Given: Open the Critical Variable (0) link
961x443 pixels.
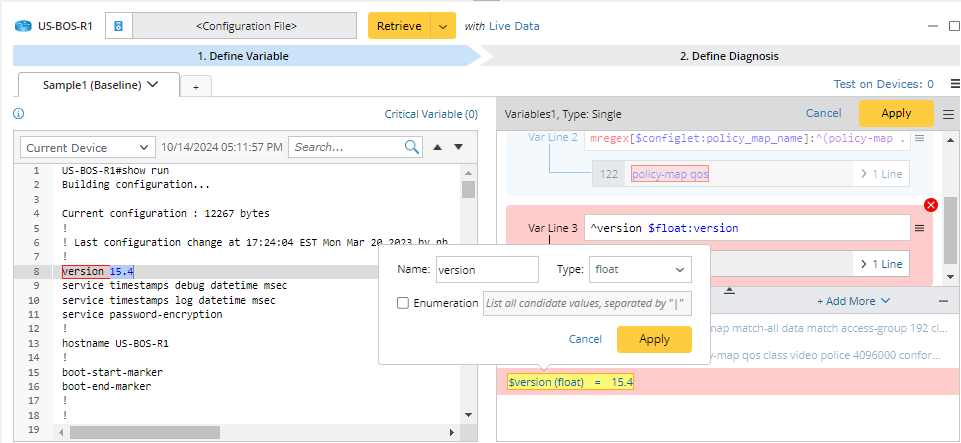Looking at the screenshot, I should click(x=431, y=114).
